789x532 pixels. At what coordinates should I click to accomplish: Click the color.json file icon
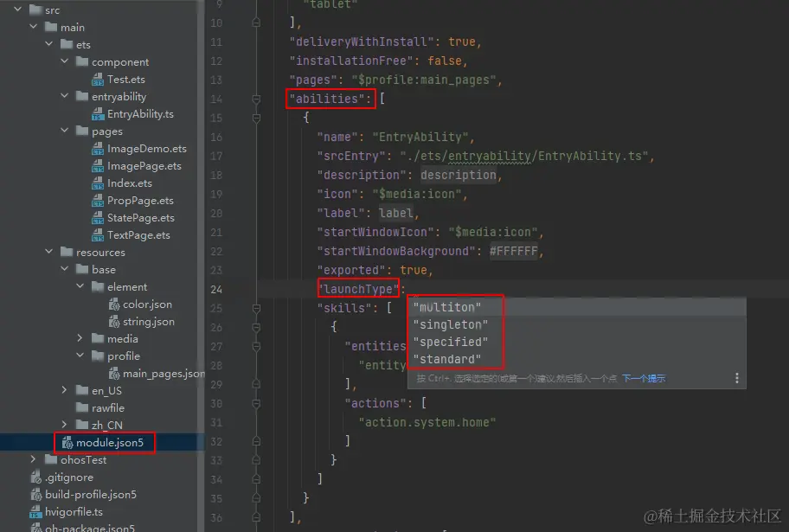pos(114,304)
